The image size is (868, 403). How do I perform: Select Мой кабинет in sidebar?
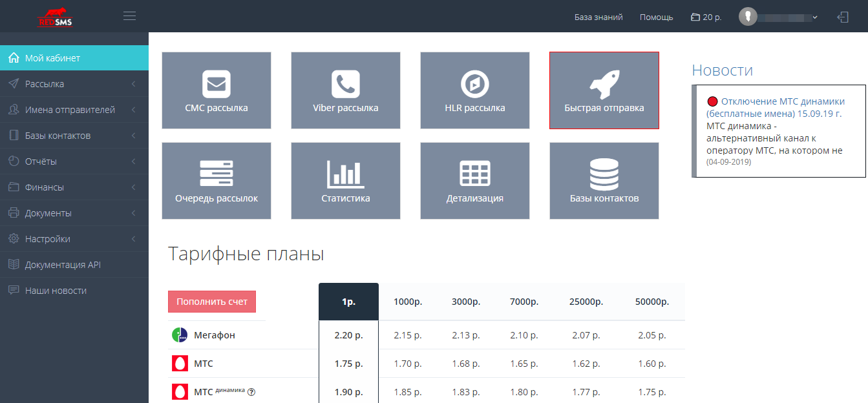click(x=74, y=58)
